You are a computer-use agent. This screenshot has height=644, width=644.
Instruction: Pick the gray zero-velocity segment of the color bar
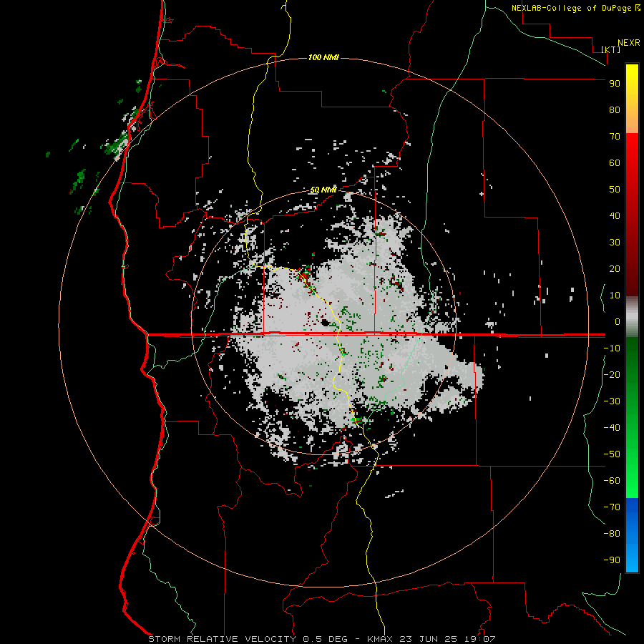[x=632, y=317]
